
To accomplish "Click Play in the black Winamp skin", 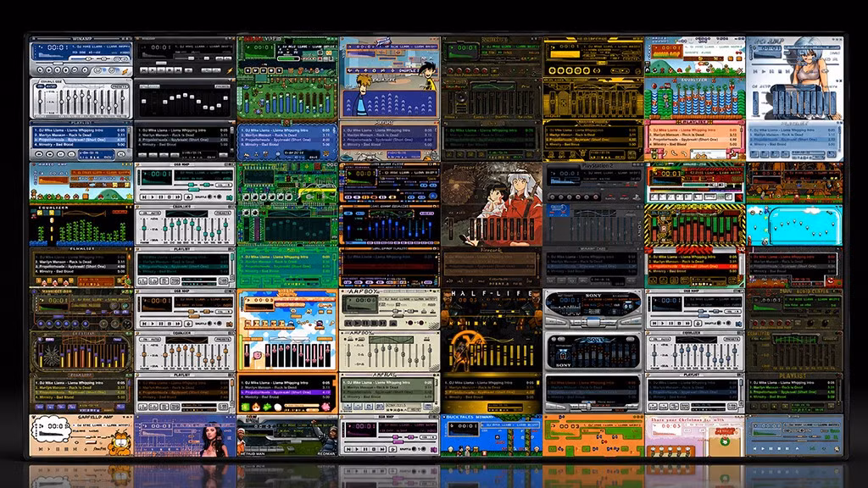I will click(153, 70).
